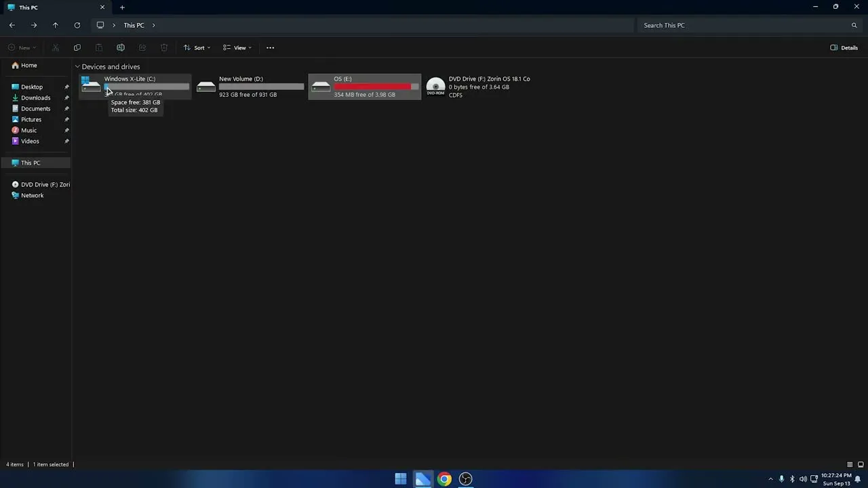Open the Windows Start button

coord(401,479)
